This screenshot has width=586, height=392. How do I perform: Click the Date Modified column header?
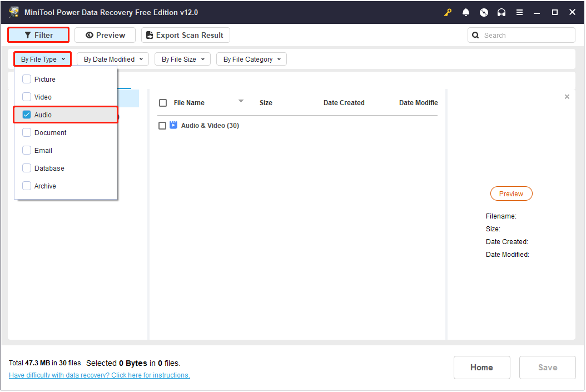click(418, 103)
